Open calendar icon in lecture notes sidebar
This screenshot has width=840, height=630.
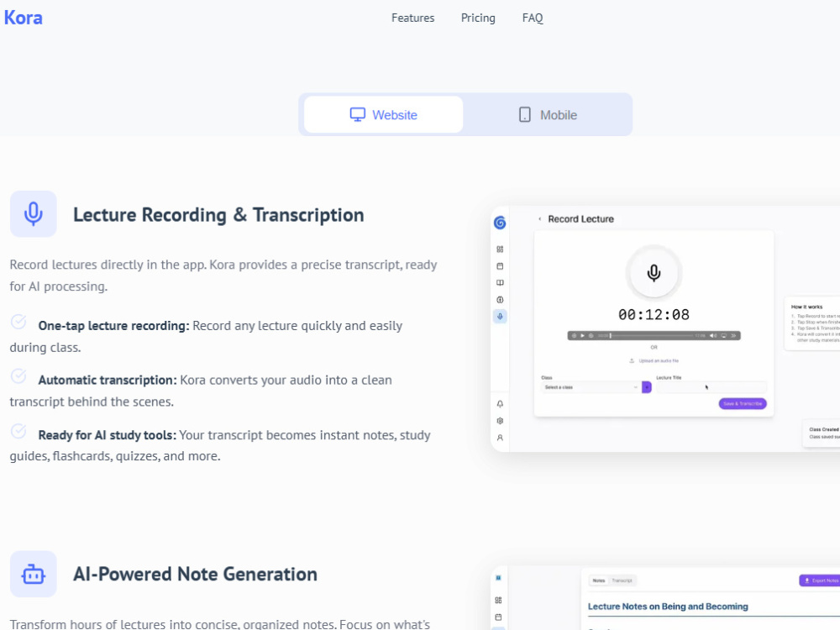click(x=498, y=617)
